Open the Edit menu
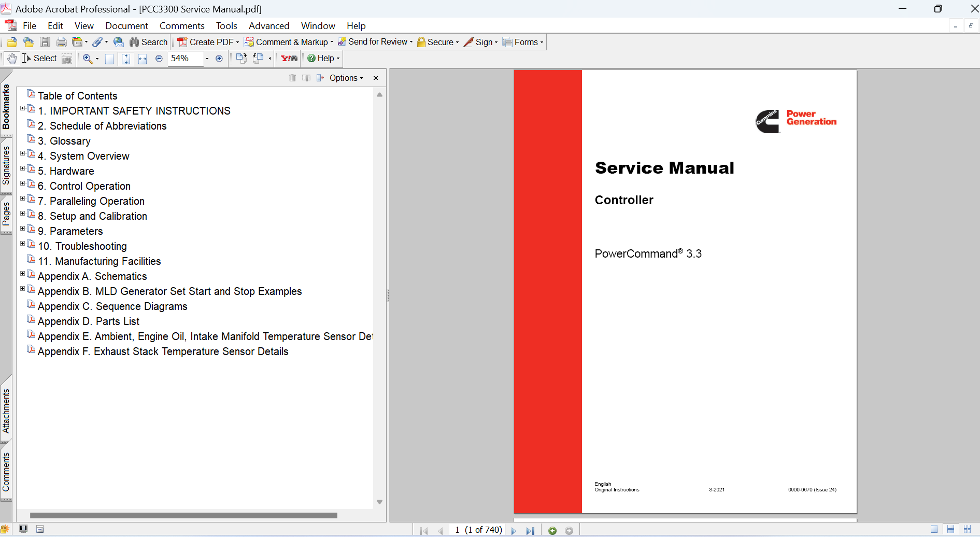 point(55,25)
